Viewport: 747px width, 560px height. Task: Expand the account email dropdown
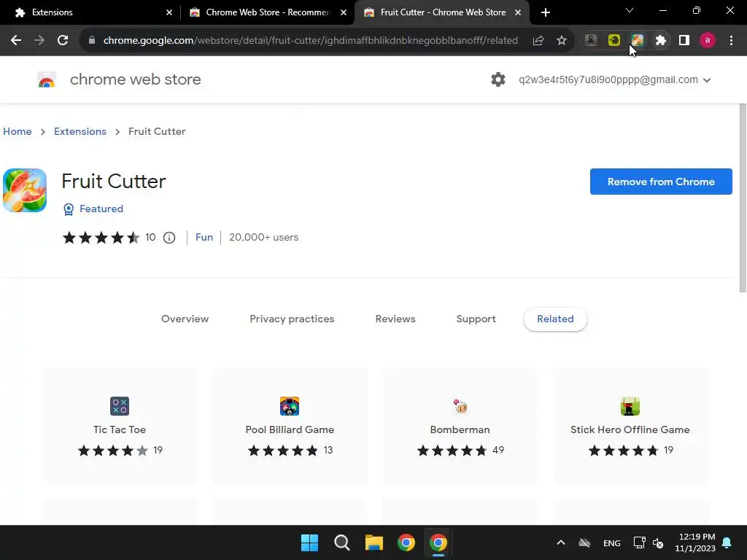coord(707,80)
